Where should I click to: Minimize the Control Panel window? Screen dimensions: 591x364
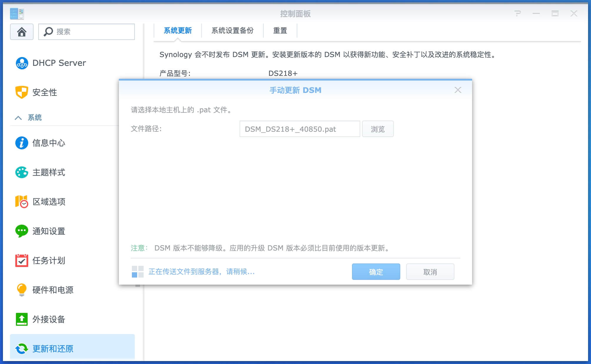[536, 14]
